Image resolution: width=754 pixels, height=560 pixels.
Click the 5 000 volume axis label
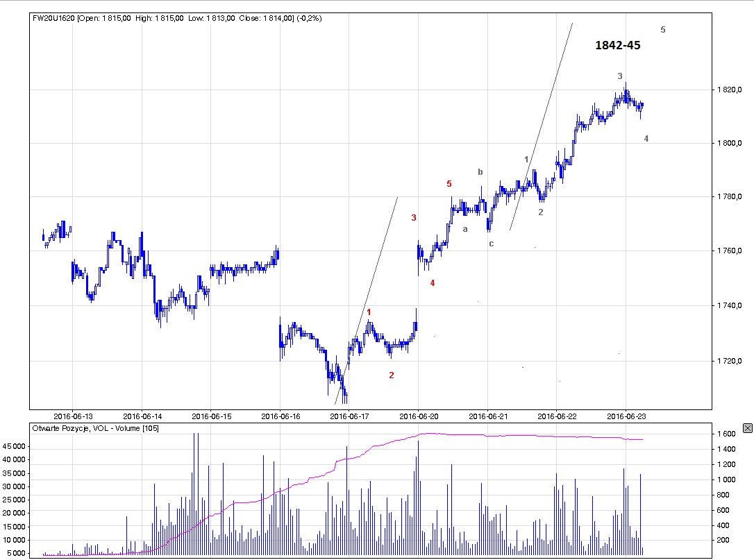pyautogui.click(x=16, y=553)
